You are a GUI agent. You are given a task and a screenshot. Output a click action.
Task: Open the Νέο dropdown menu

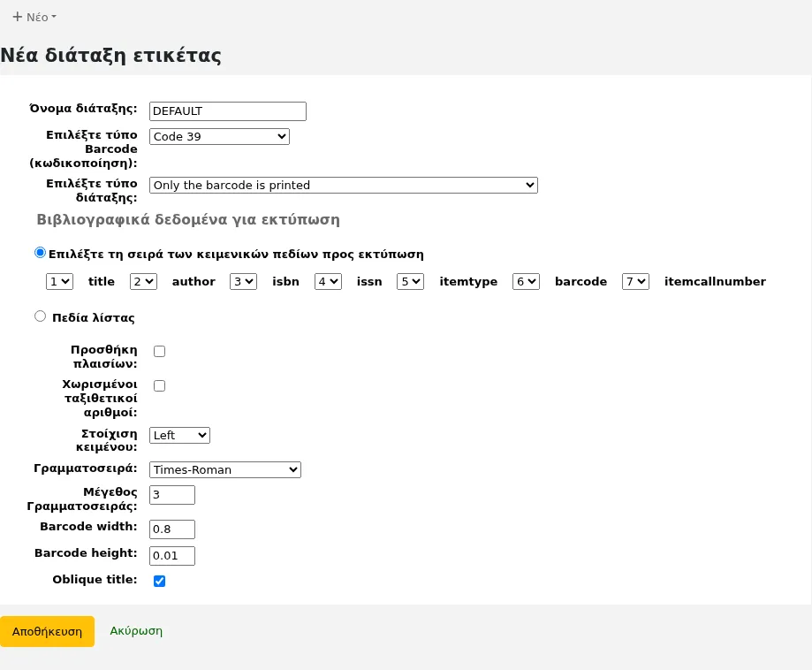point(34,17)
